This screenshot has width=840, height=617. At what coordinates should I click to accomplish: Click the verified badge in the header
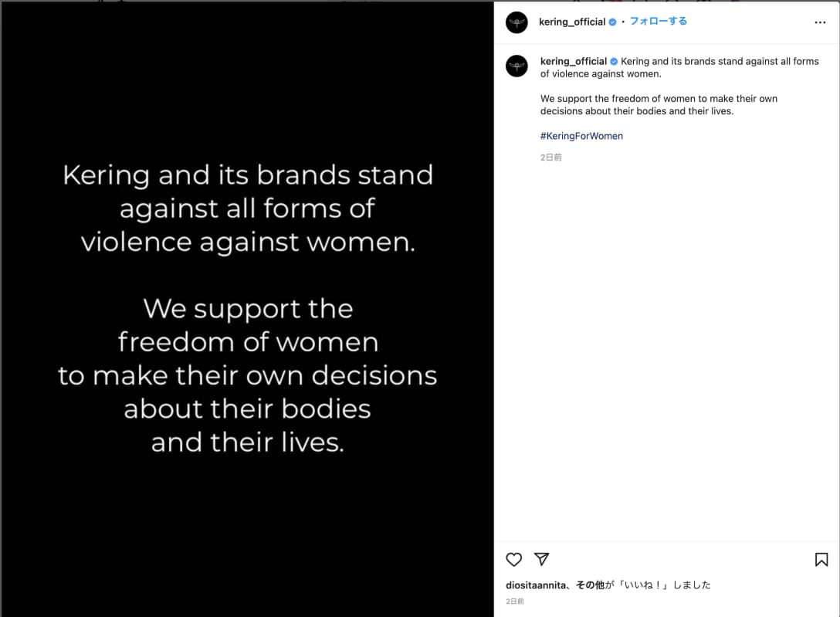(613, 22)
